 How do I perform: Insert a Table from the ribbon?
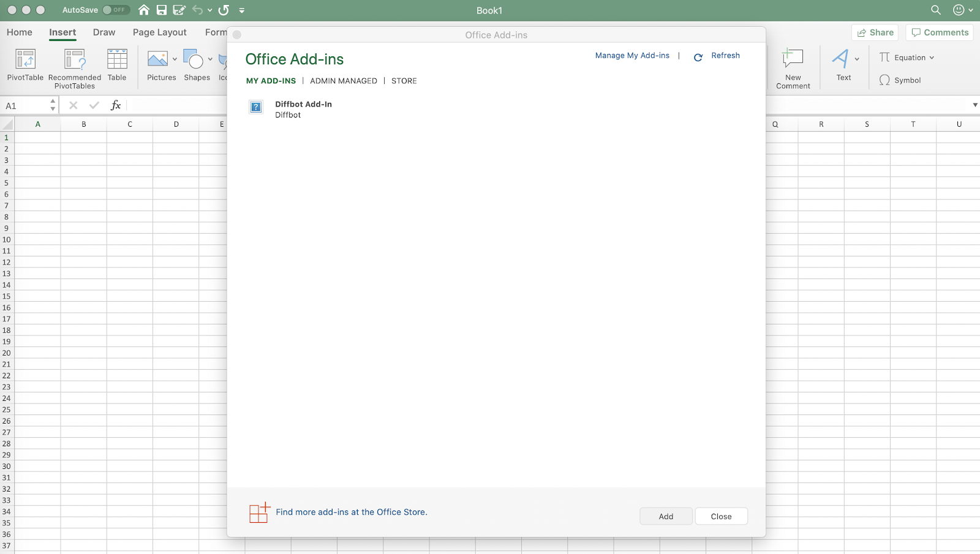117,65
